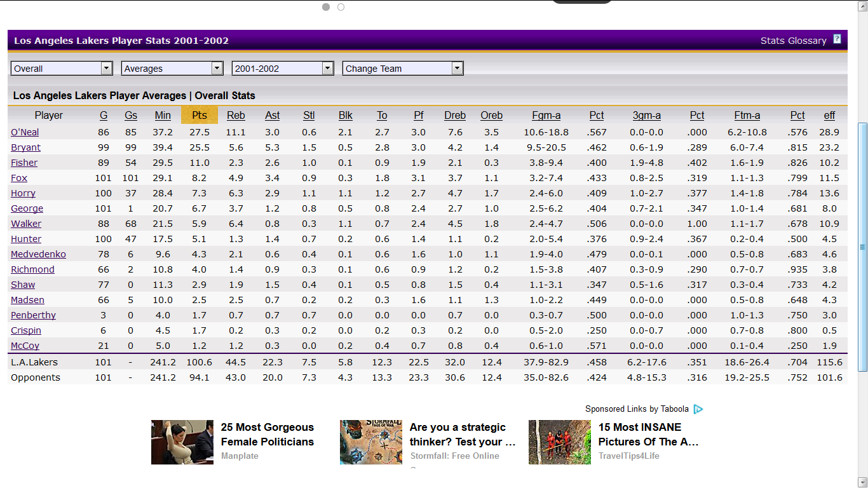Image resolution: width=868 pixels, height=488 pixels.
Task: Open the 2001-2002 season dropdown
Action: point(283,68)
